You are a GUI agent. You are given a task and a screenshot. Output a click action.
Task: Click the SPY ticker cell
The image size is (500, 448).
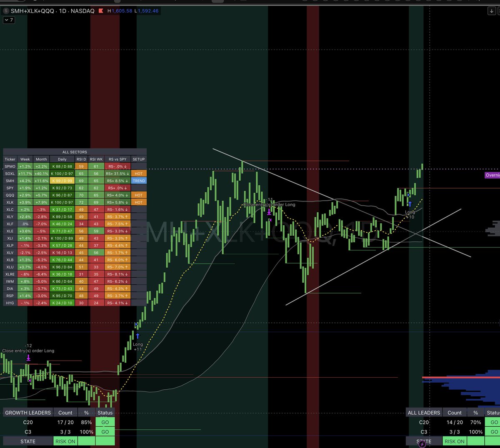tap(10, 188)
